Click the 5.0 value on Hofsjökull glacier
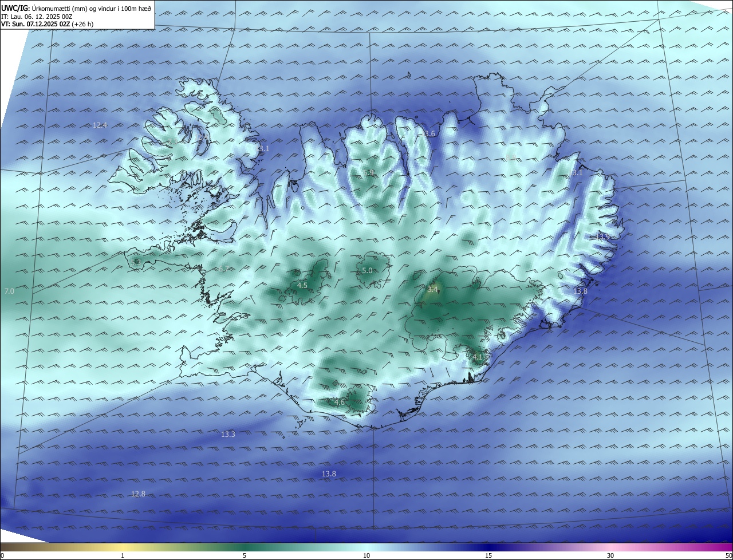Screen dimensions: 733x560 click(x=368, y=270)
